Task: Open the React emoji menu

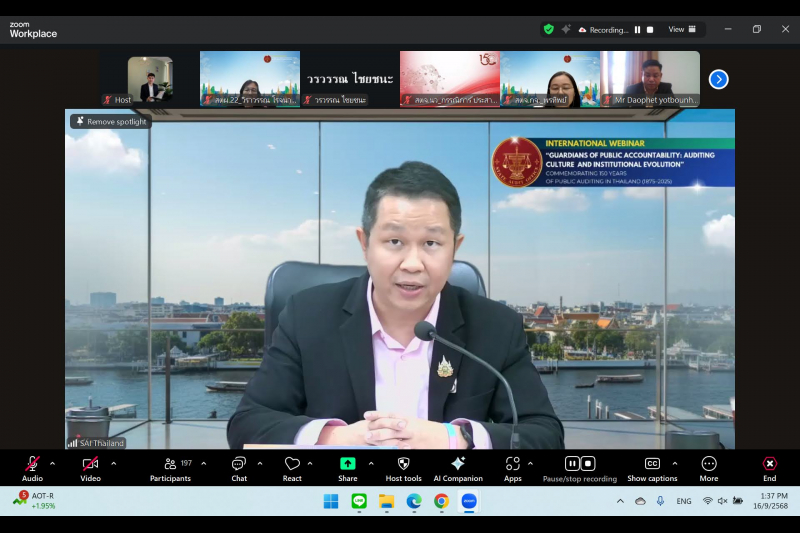Action: tap(292, 464)
